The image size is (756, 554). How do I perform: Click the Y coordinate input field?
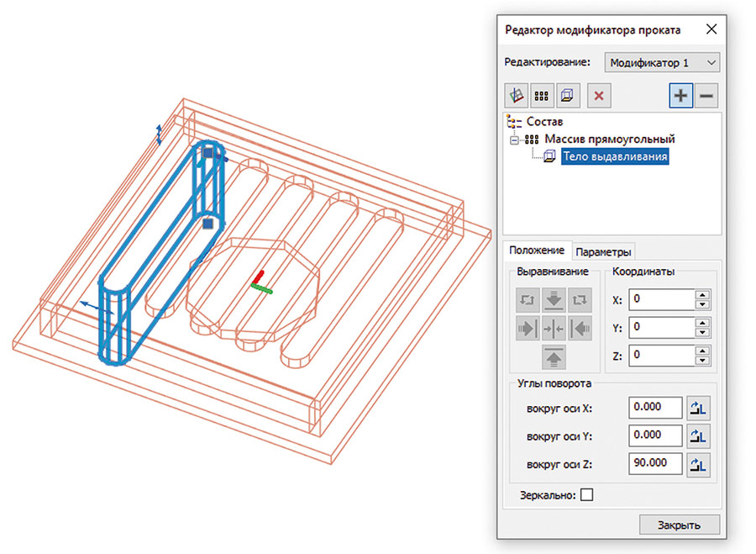coord(661,327)
